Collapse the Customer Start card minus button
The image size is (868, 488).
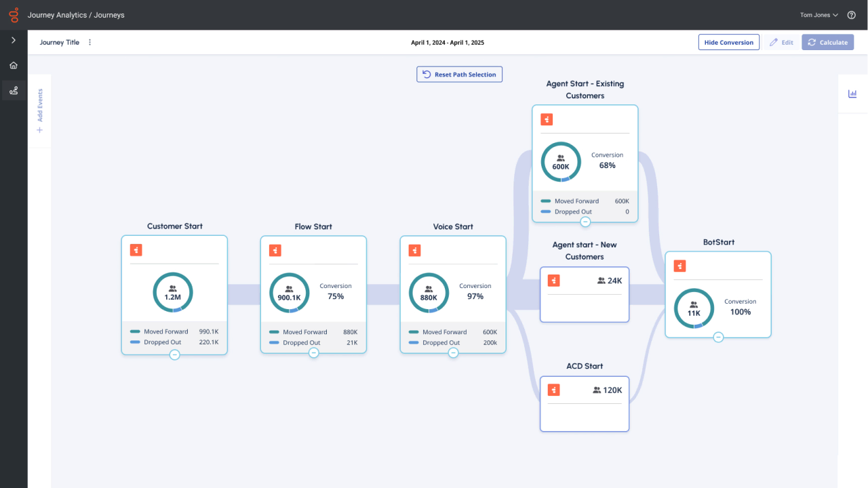pyautogui.click(x=174, y=354)
